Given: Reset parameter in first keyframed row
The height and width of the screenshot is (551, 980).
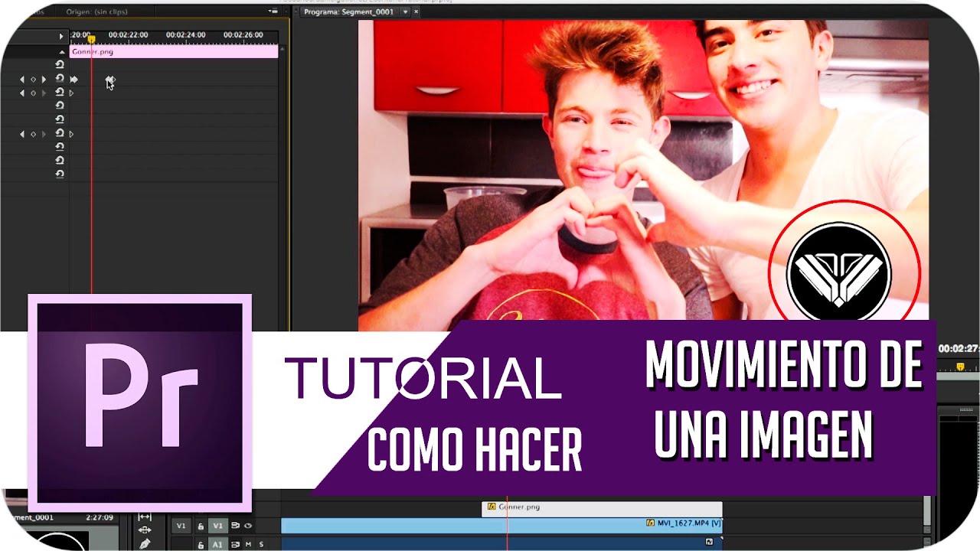Looking at the screenshot, I should (x=60, y=79).
